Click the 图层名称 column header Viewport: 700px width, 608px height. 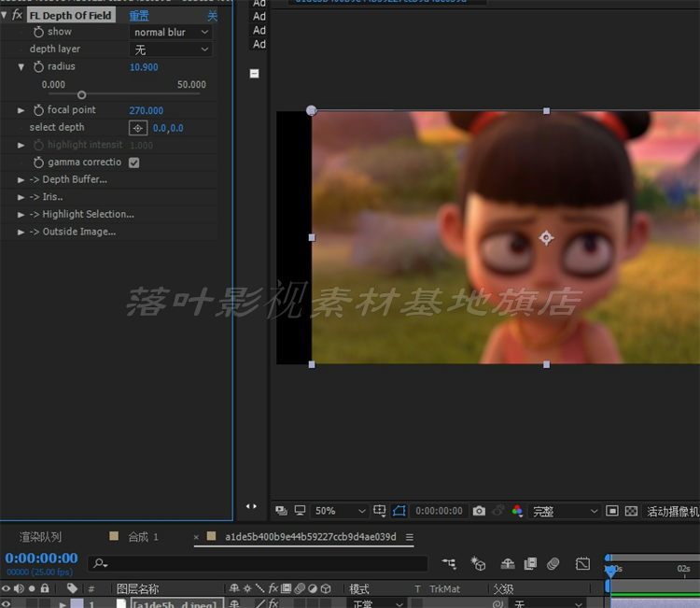coord(137,588)
